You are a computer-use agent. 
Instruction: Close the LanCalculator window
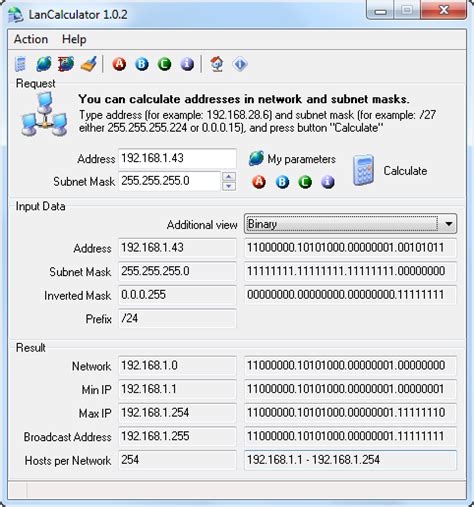444,10
